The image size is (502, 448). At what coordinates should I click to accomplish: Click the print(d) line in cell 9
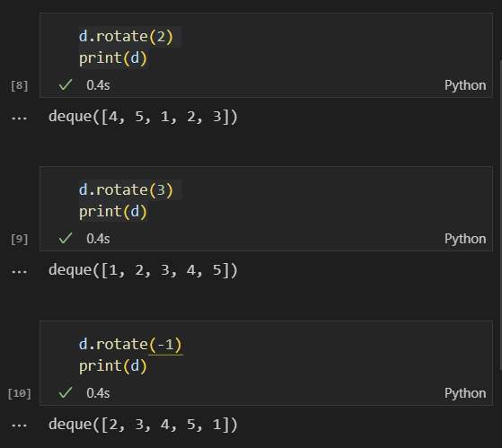[x=112, y=212]
